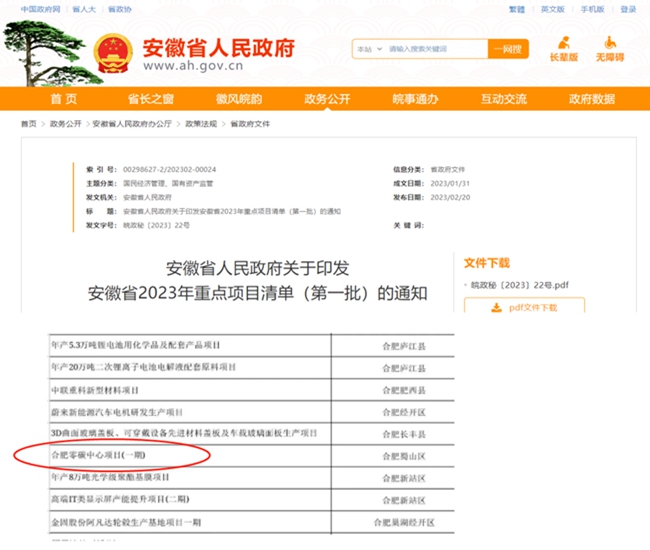Click the search keyword input field

pos(435,49)
